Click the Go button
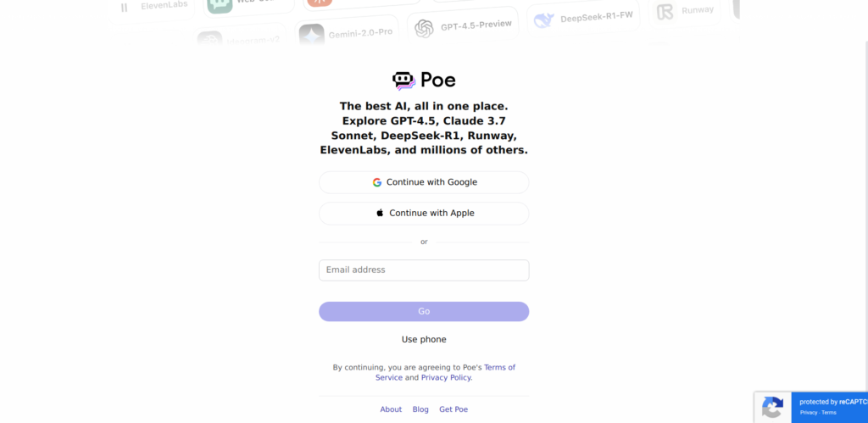The width and height of the screenshot is (868, 423). 424,311
